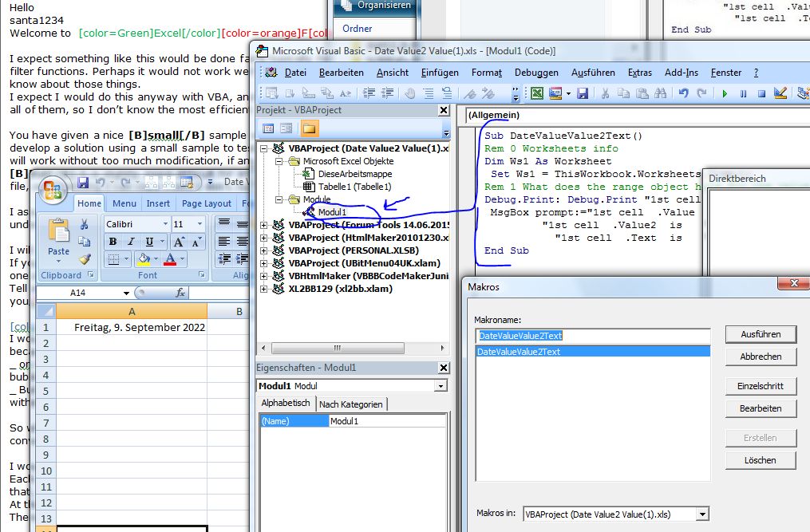Open the font size 11 dropdown

[x=200, y=224]
